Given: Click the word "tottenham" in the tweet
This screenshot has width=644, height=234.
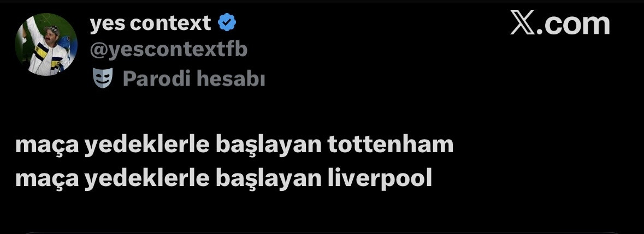Looking at the screenshot, I should 391,145.
